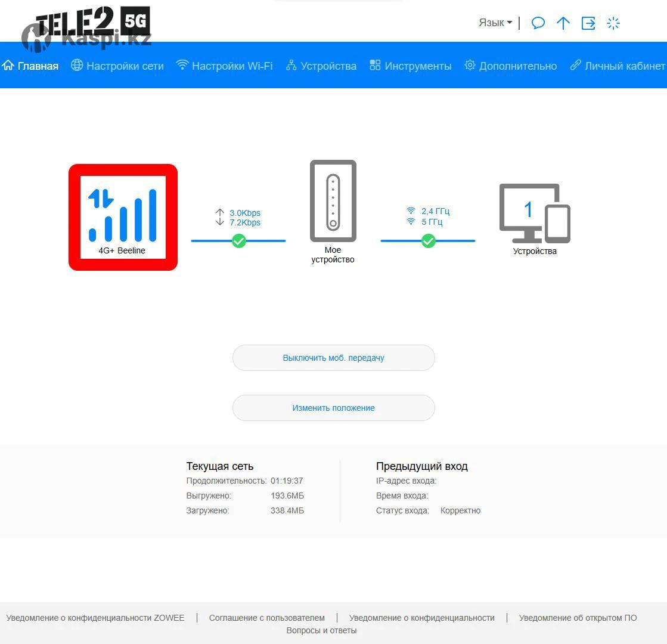Expand the Язык language dropdown
Image resolution: width=667 pixels, height=644 pixels.
click(495, 23)
